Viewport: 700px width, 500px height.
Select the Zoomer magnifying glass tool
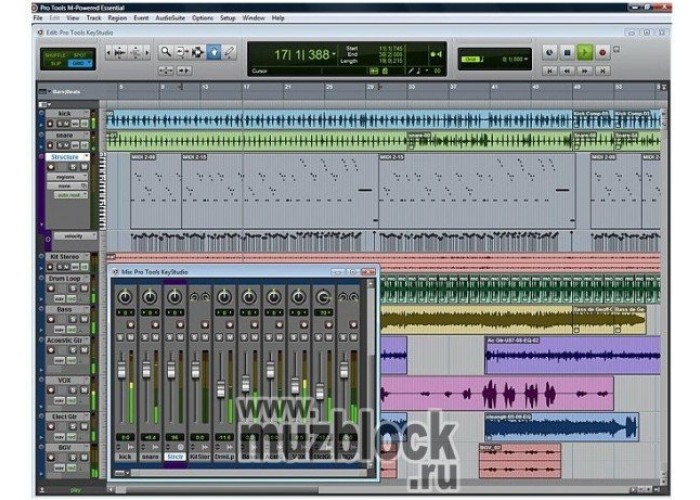tap(166, 52)
